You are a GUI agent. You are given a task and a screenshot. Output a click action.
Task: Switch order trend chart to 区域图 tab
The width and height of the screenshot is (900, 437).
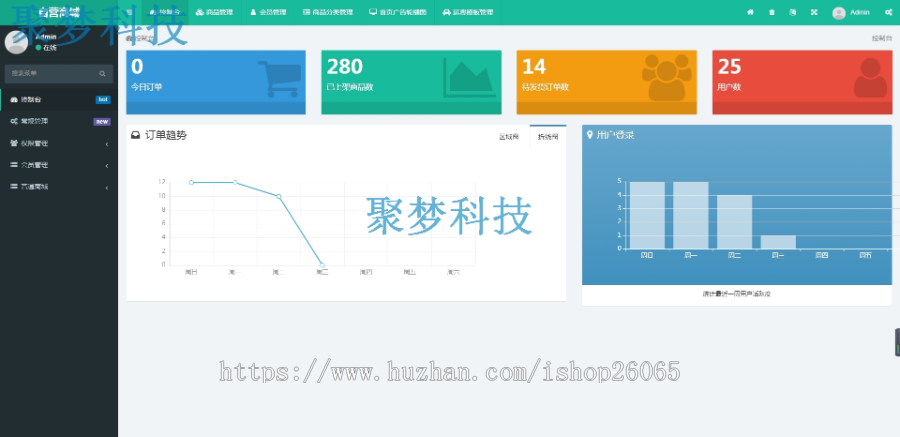coord(509,137)
